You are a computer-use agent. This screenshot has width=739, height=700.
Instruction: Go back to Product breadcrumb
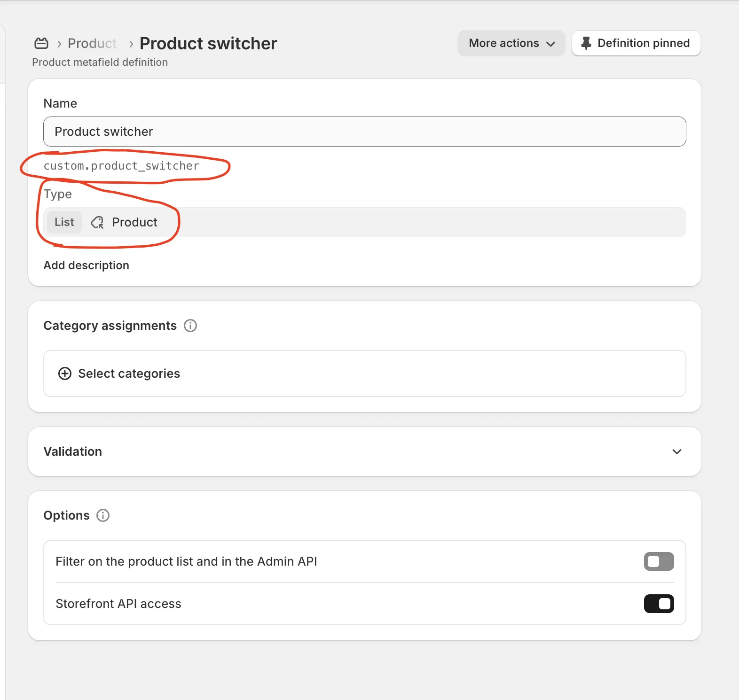click(x=92, y=43)
